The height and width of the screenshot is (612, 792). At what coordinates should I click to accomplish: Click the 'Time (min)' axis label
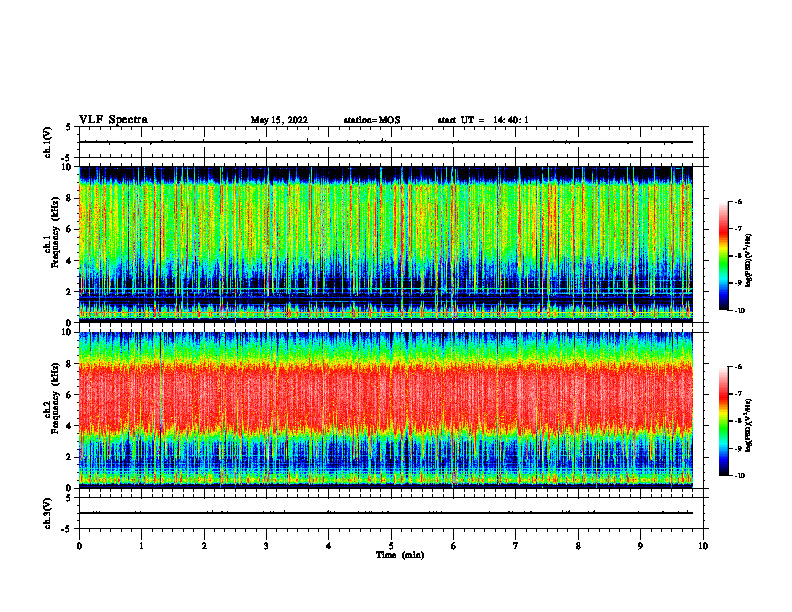[400, 555]
